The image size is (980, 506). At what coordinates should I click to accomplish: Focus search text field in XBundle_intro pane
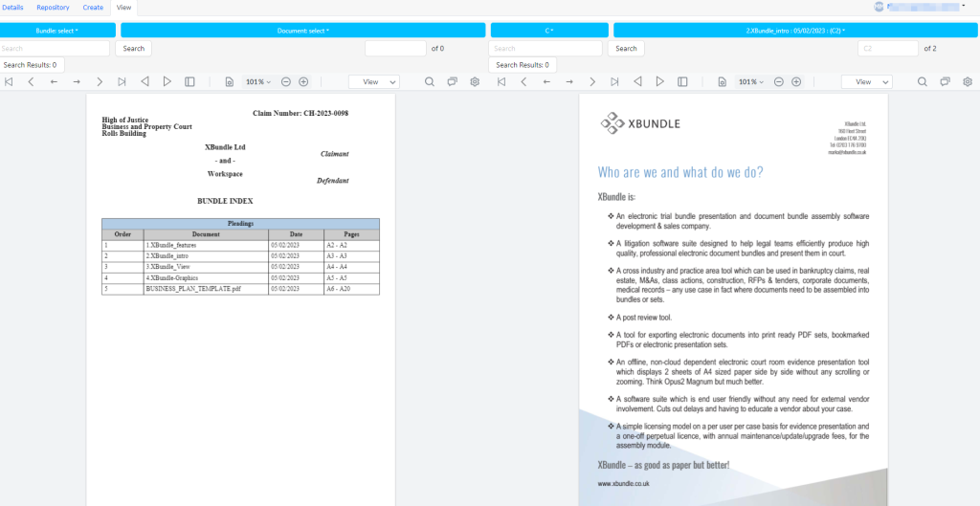[546, 48]
